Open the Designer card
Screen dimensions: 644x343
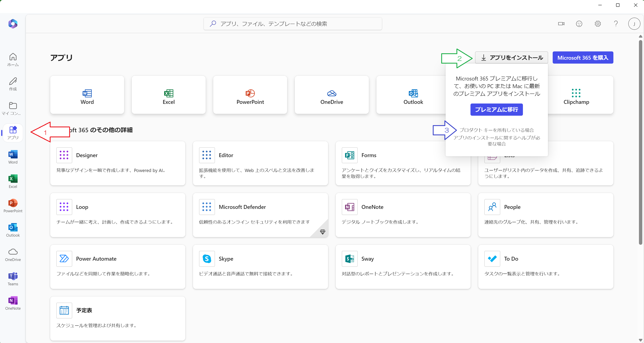pyautogui.click(x=118, y=163)
